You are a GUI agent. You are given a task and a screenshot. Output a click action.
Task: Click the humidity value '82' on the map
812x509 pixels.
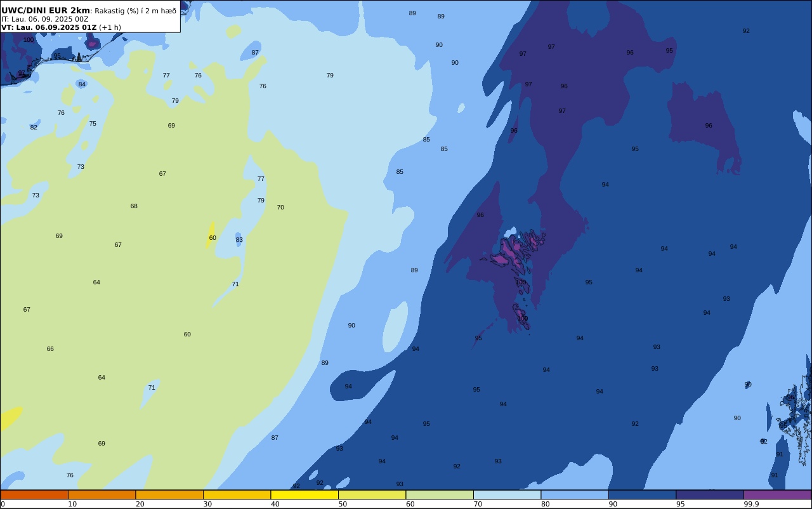(x=34, y=128)
